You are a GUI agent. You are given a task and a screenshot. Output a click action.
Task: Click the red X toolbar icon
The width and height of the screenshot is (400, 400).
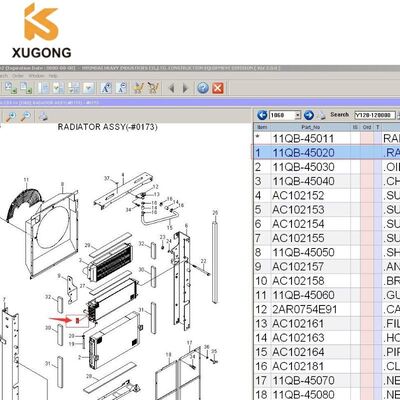point(218,88)
